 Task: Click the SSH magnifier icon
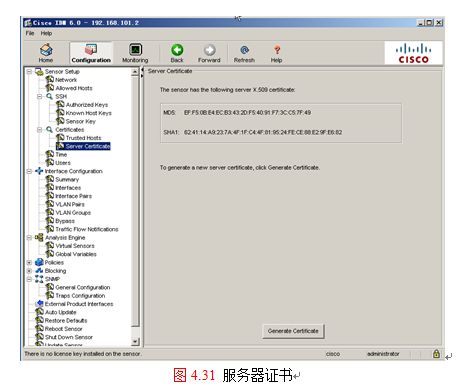pyautogui.click(x=49, y=96)
